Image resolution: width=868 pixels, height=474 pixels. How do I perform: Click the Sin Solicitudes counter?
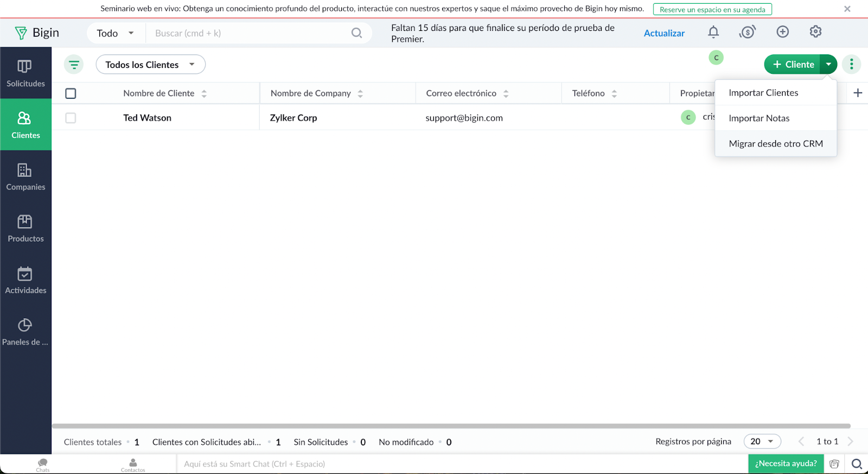[329, 442]
